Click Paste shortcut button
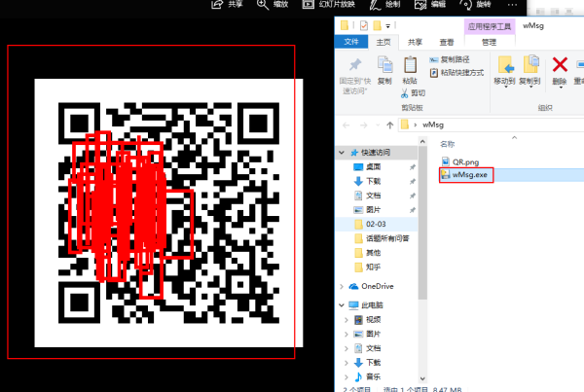Image resolution: width=584 pixels, height=392 pixels. pyautogui.click(x=457, y=73)
